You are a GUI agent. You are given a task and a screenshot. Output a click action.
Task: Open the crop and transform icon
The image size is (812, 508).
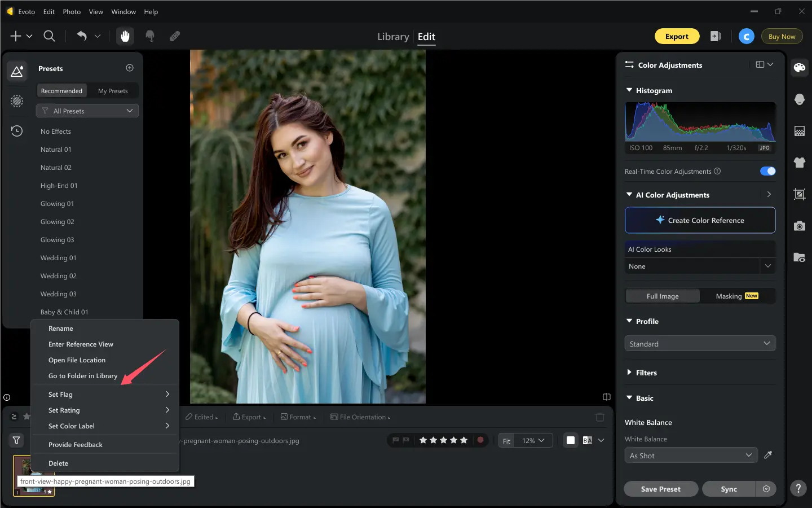pyautogui.click(x=799, y=194)
